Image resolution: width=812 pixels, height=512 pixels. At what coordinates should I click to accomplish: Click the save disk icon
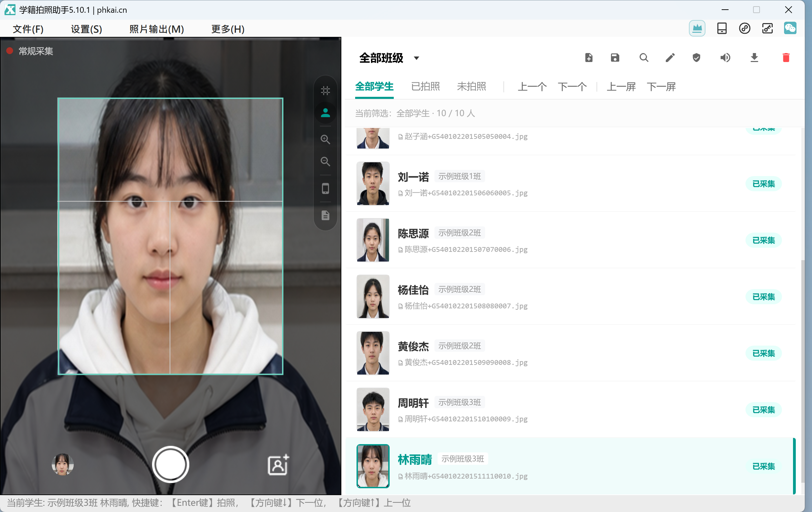(615, 58)
